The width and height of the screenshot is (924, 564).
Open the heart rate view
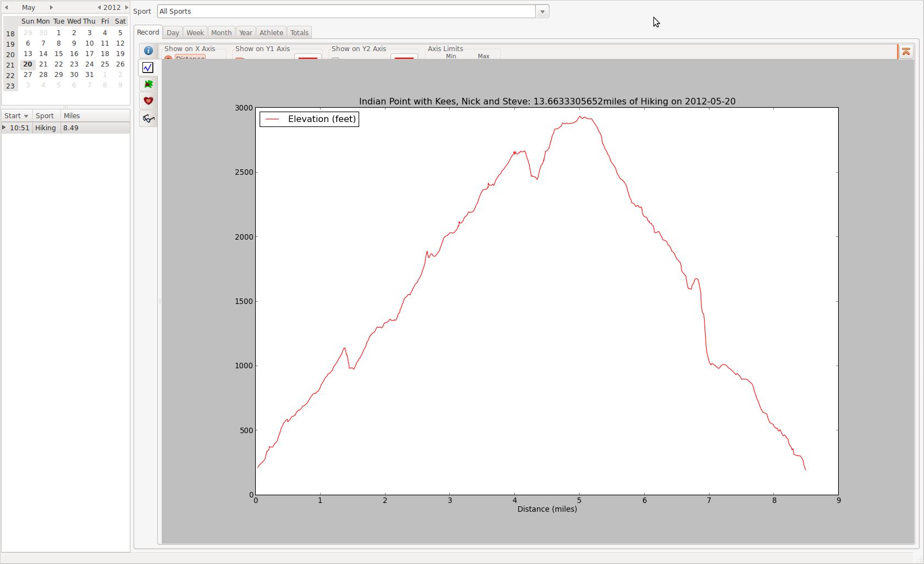coord(148,101)
